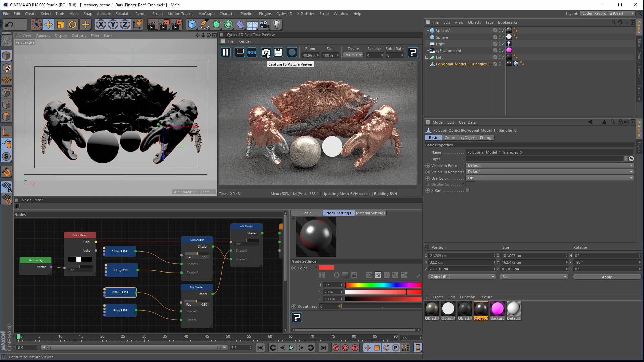Click the Cube primitive object icon
644x362 pixels.
(192, 24)
